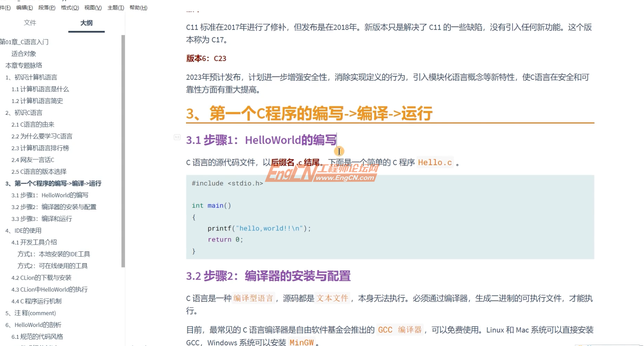This screenshot has height=346, width=644.
Task: Jump to 1.2 计算机语言简史 in outline
Action: coord(37,101)
